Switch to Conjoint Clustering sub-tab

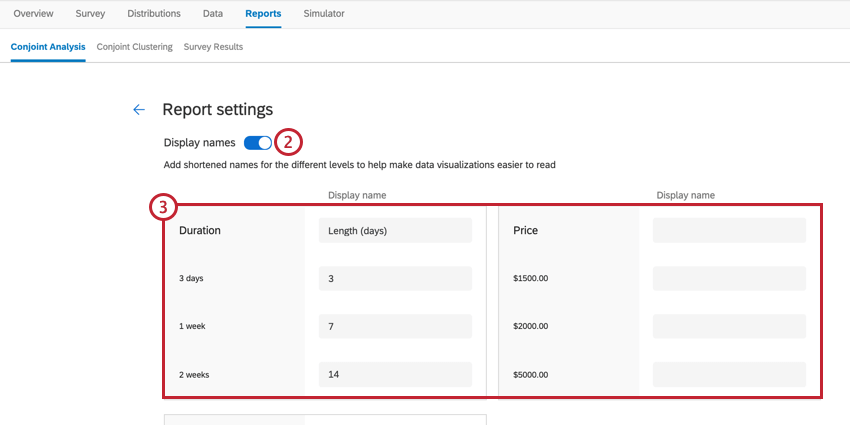point(134,47)
